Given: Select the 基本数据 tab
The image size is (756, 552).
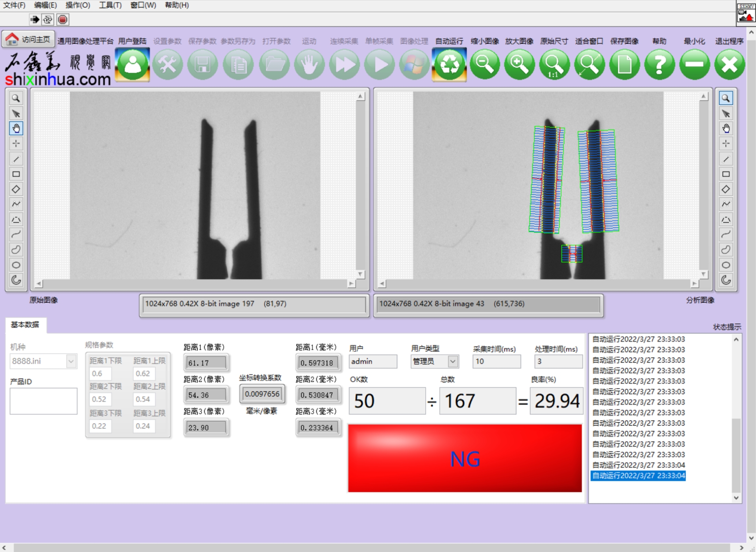Looking at the screenshot, I should tap(25, 325).
